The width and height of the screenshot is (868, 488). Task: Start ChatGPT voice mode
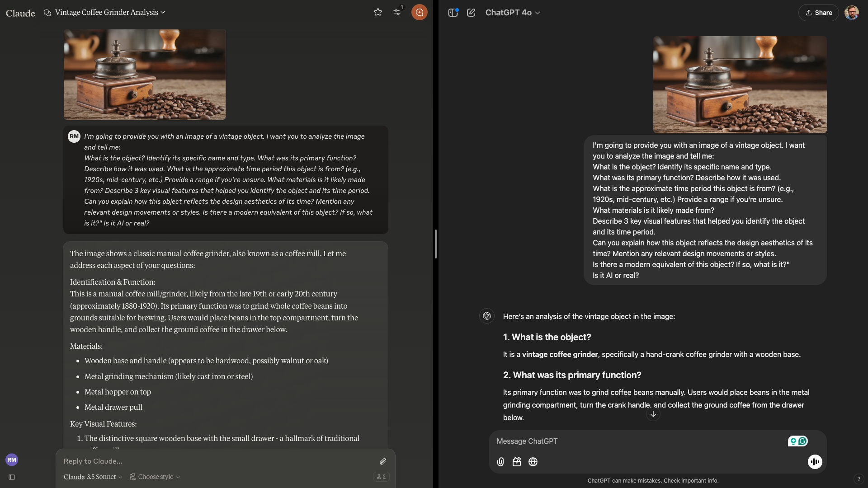(x=815, y=462)
